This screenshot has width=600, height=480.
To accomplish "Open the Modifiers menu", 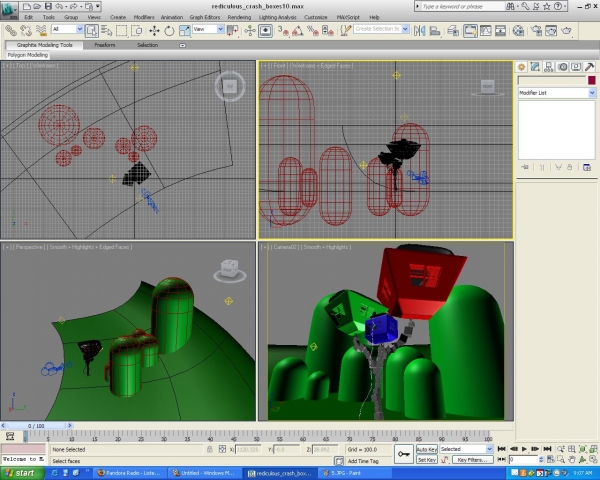I will click(144, 17).
